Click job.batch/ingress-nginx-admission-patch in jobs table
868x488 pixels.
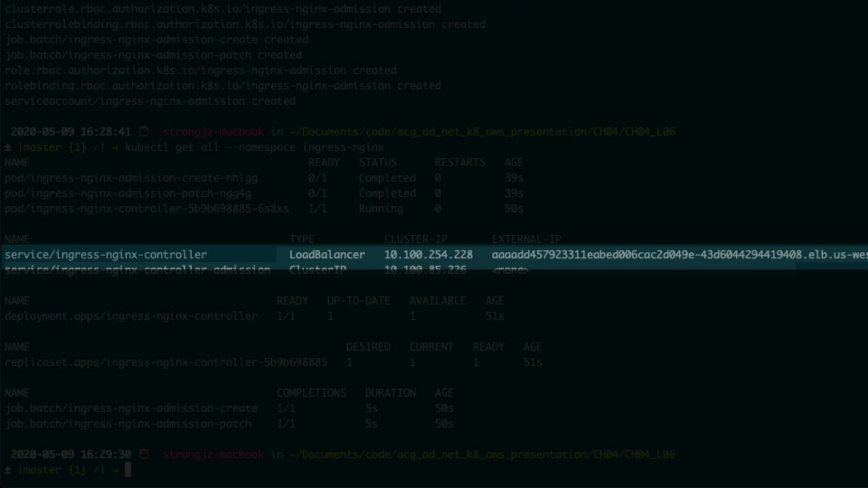(x=128, y=424)
